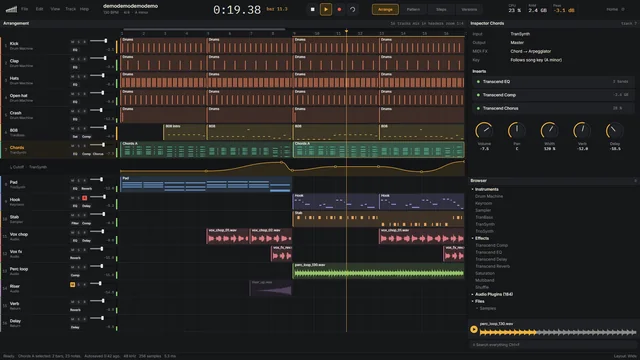Viewport: 640px width, 360px height.
Task: Mute the Kick track
Action: pos(72,42)
